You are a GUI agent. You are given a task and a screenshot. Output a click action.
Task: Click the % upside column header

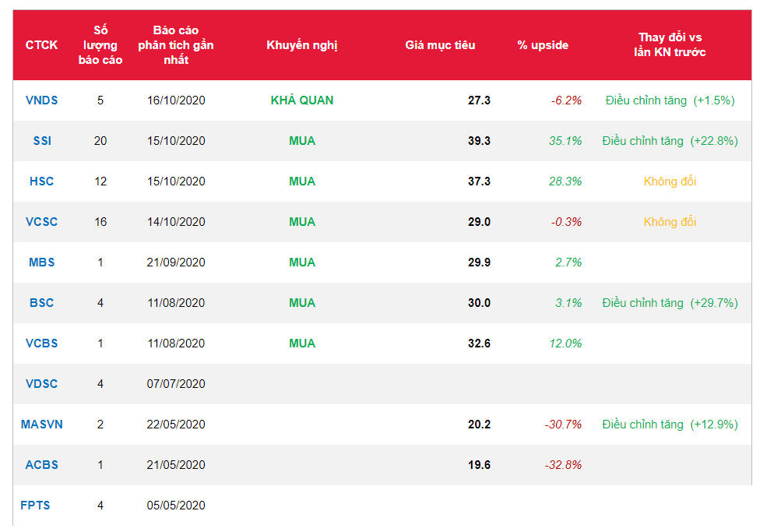pos(543,45)
